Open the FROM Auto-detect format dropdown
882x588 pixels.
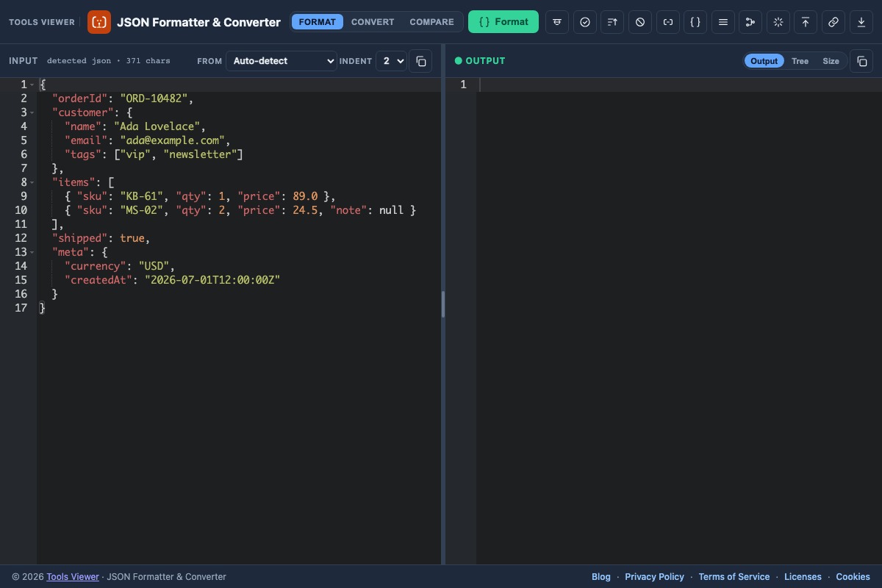[x=282, y=61]
